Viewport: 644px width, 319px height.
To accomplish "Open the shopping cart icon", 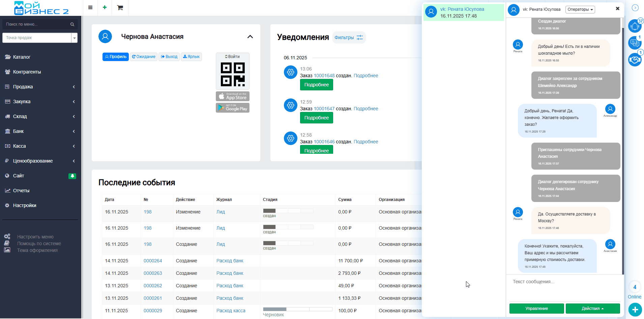I will 120,8.
